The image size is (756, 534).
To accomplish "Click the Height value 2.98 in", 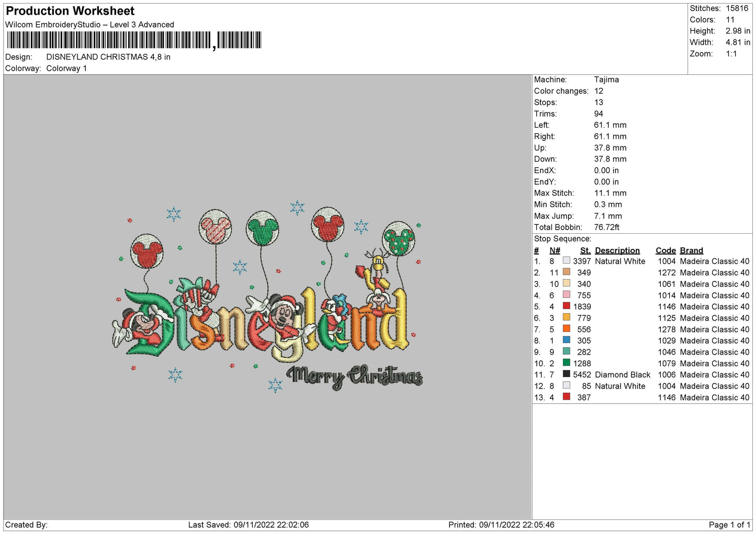I will coord(738,31).
